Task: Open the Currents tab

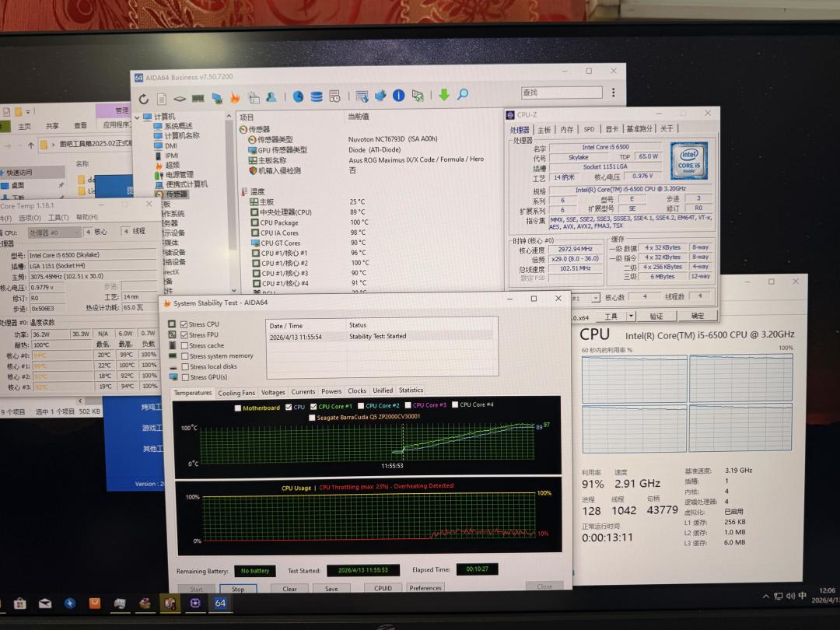Action: point(303,391)
